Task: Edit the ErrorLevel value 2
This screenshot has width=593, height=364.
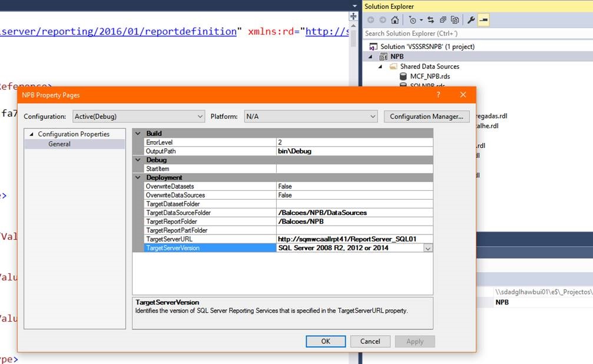Action: point(355,143)
